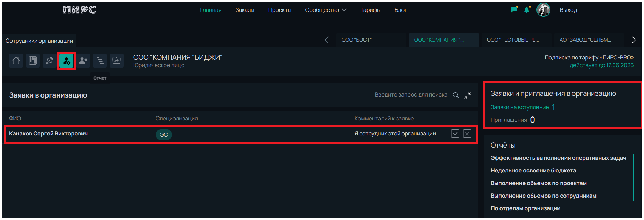Open Заявки на вступление link
This screenshot has height=220, width=644.
(520, 107)
